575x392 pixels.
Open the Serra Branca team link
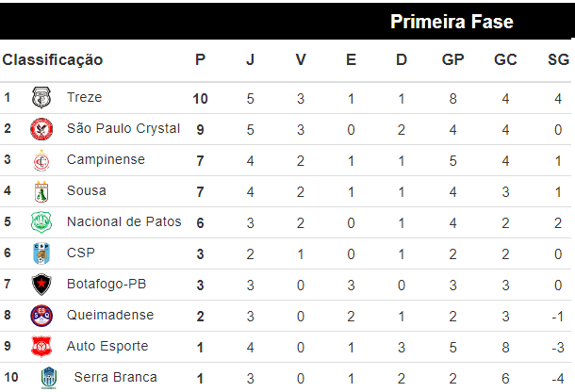(115, 377)
